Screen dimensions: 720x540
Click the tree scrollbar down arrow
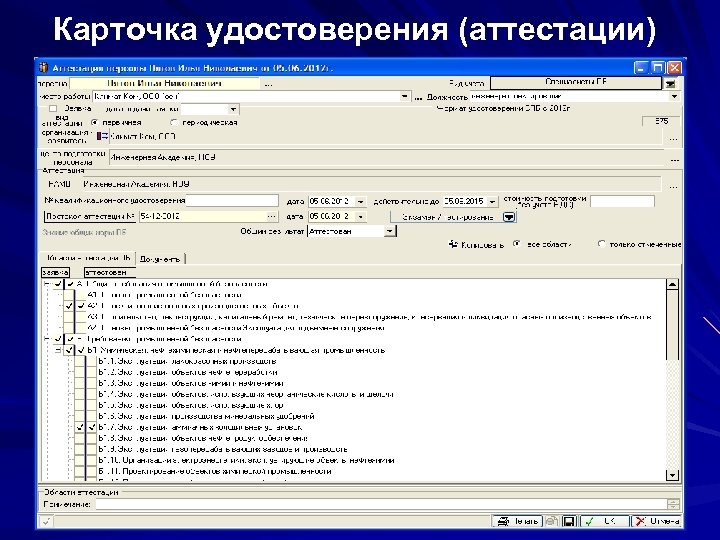point(672,475)
